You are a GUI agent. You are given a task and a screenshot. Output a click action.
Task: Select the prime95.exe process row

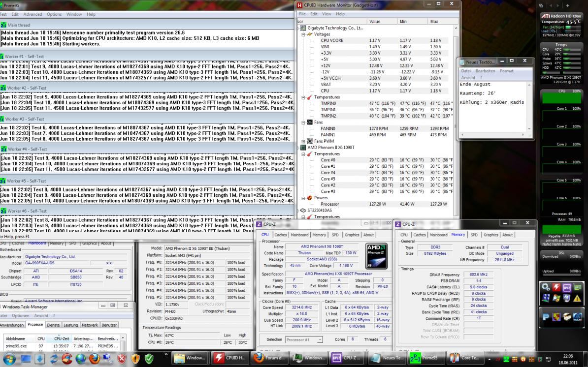tap(63, 346)
